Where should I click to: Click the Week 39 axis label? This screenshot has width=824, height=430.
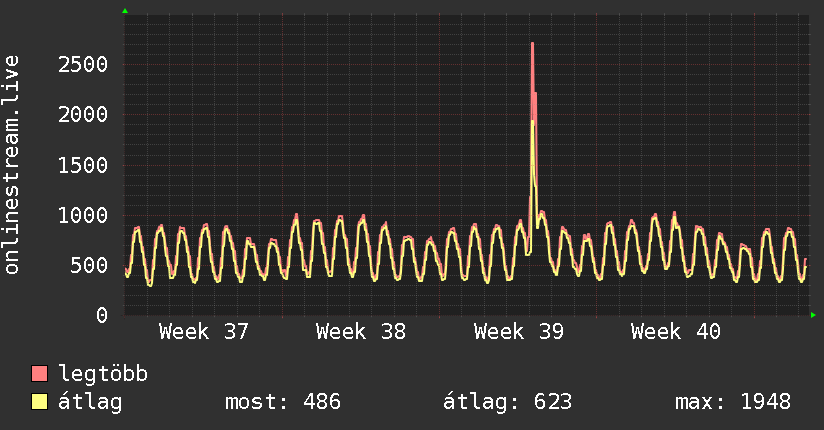click(x=518, y=332)
